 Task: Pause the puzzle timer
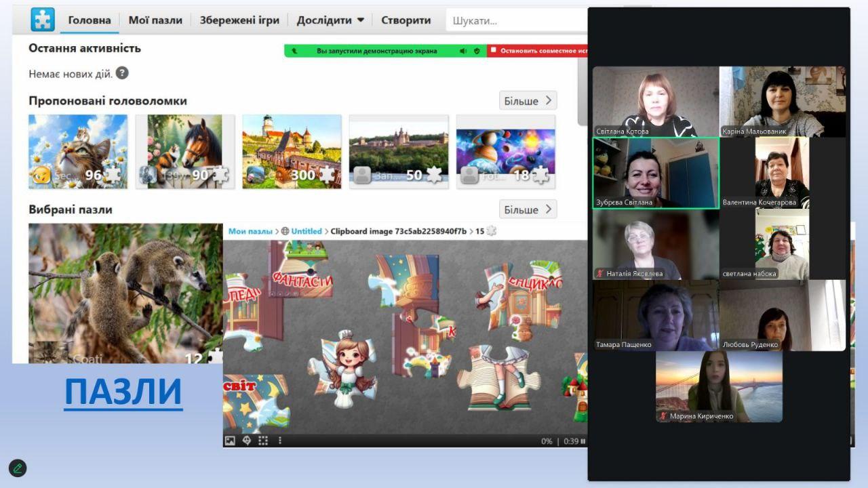click(583, 441)
